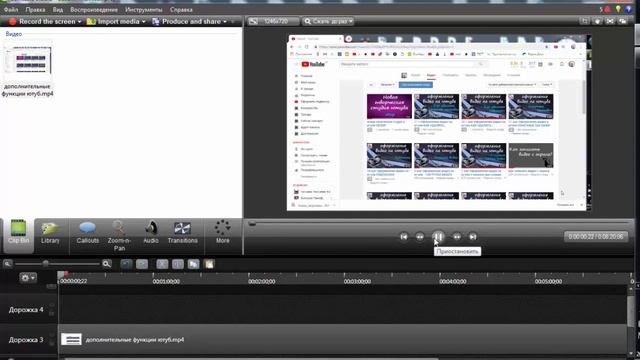Screen dimensions: 640x360
Task: Expand the Import media dropdown arrow
Action: point(144,22)
